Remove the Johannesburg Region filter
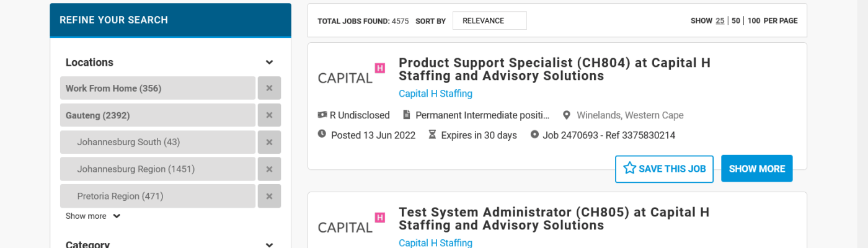This screenshot has height=248, width=868. click(x=269, y=169)
